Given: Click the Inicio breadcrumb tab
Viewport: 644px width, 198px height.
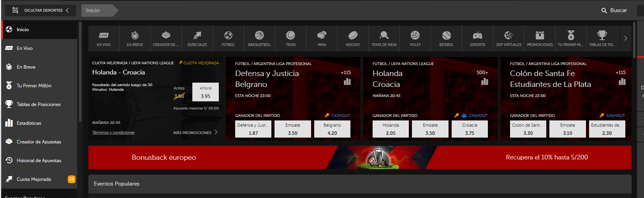Looking at the screenshot, I should pos(99,11).
